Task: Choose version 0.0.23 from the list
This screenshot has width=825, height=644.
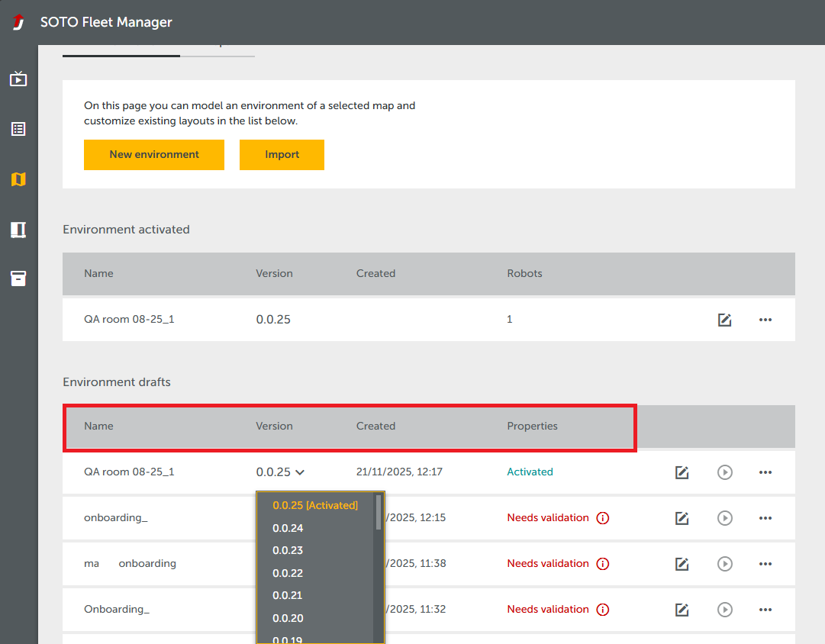Action: tap(288, 550)
